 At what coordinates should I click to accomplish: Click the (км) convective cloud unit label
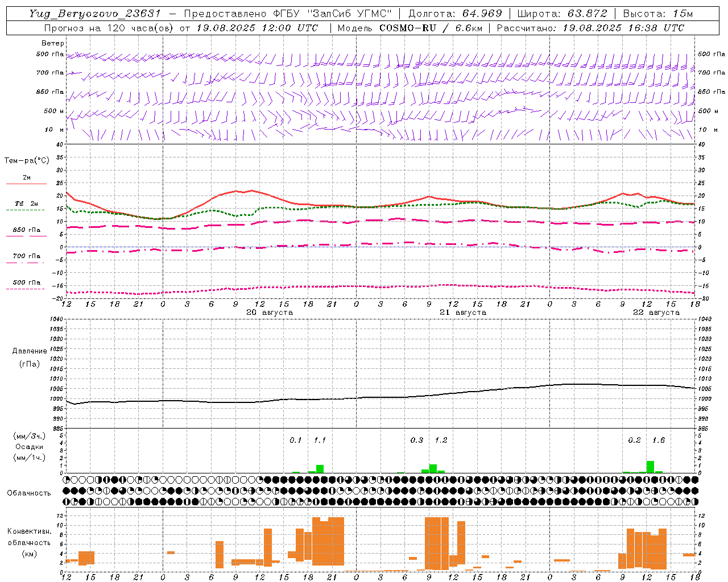point(30,554)
